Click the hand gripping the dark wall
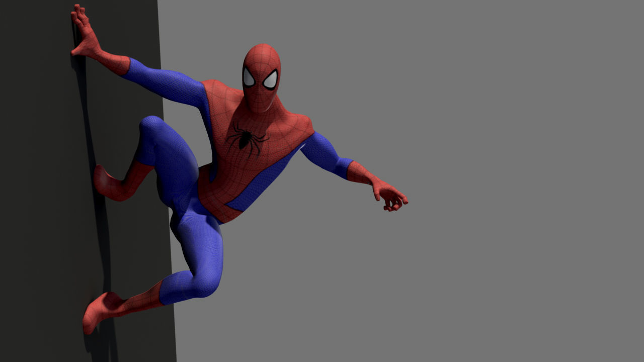644x362 pixels. (x=86, y=32)
